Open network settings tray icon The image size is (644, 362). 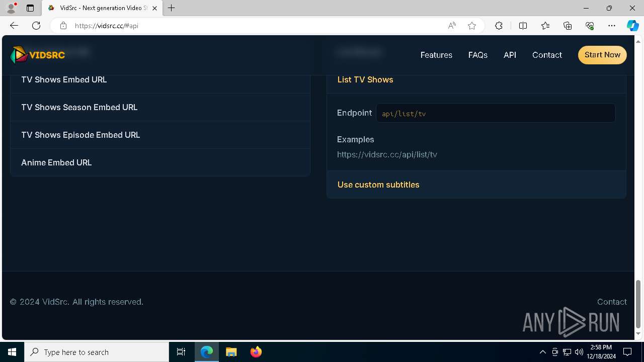click(x=567, y=352)
